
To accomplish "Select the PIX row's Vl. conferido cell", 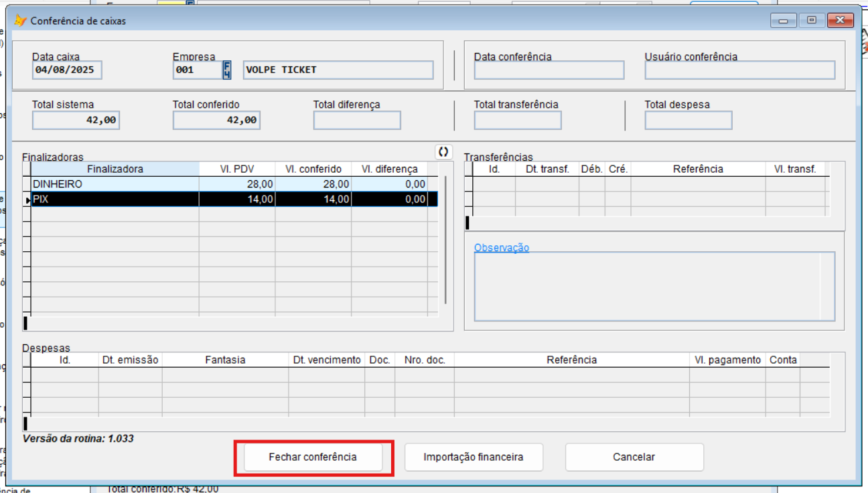I will pyautogui.click(x=313, y=200).
